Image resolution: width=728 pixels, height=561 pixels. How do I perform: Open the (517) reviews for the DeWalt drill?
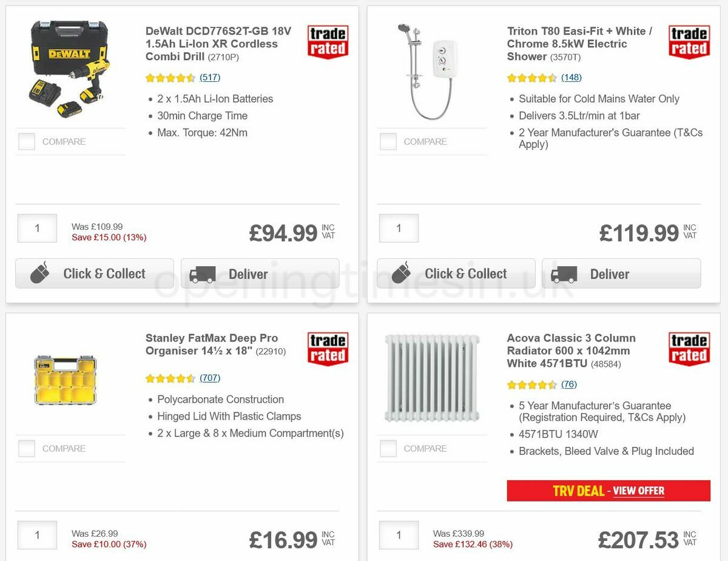[209, 77]
